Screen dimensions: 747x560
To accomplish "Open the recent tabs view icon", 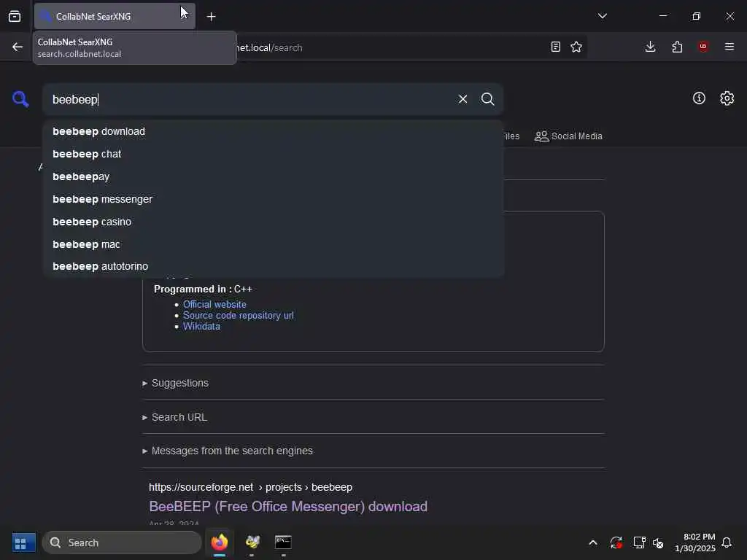I will pos(15,17).
